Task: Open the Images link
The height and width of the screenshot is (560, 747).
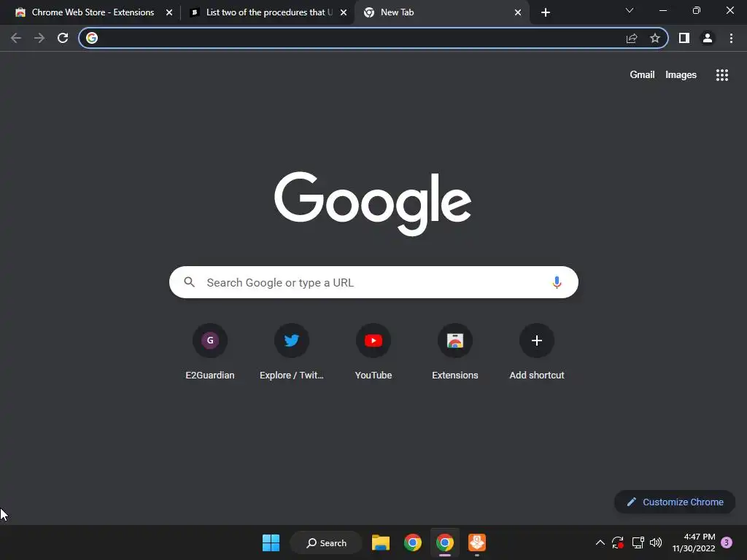Action: point(681,75)
